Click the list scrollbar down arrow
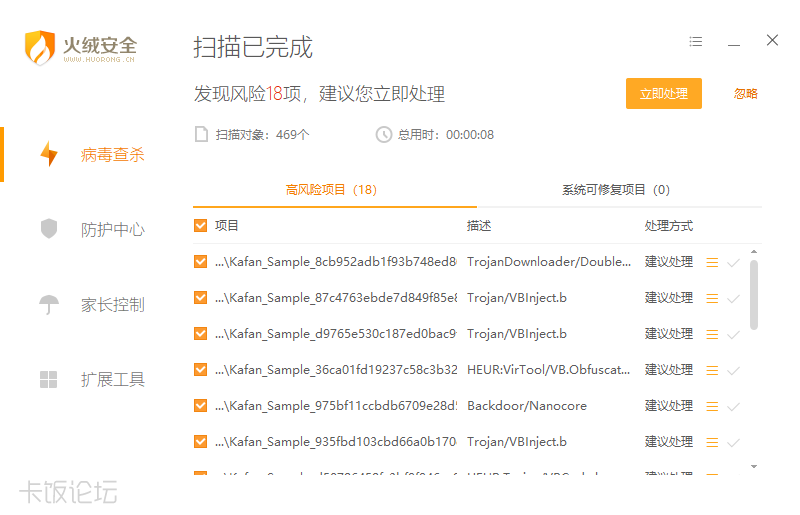Image resolution: width=800 pixels, height=515 pixels. 754,467
